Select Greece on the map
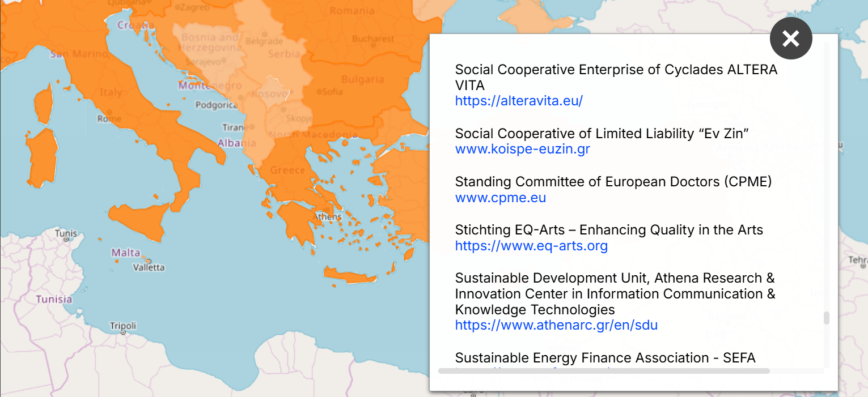This screenshot has width=868, height=397. [287, 170]
